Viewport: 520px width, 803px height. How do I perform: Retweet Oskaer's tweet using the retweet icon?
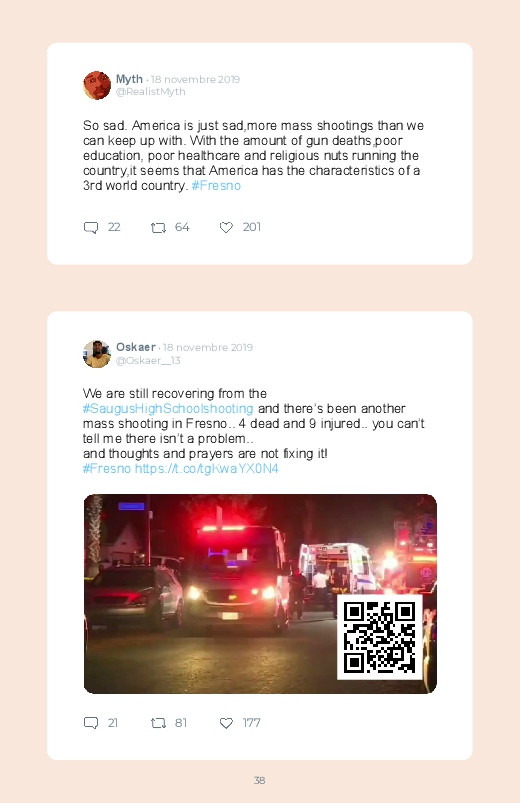click(x=158, y=723)
